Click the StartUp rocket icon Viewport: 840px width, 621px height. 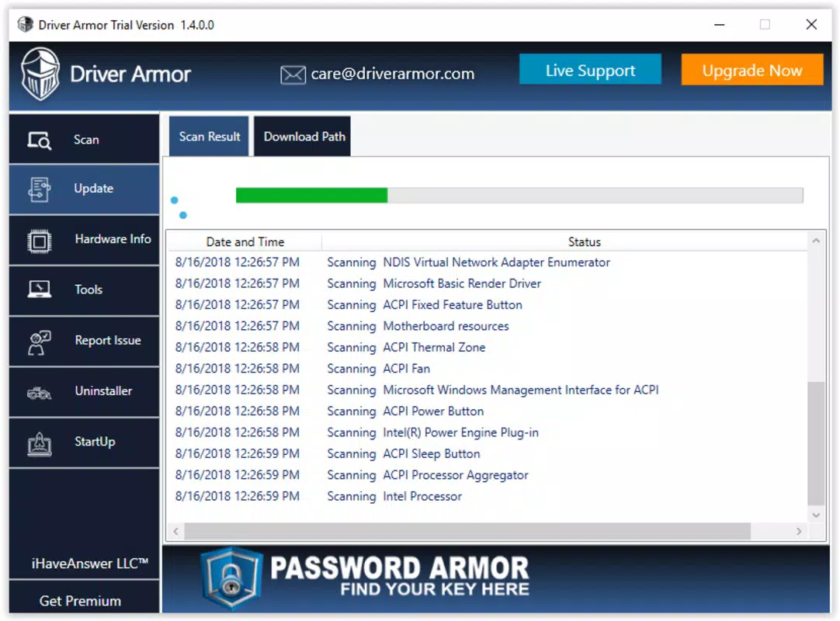tap(39, 444)
